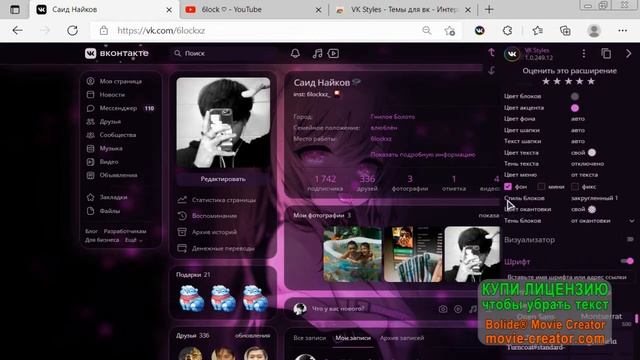Open browser extensions puzzle icon
Image resolution: width=640 pixels, height=360 pixels.
click(x=507, y=31)
